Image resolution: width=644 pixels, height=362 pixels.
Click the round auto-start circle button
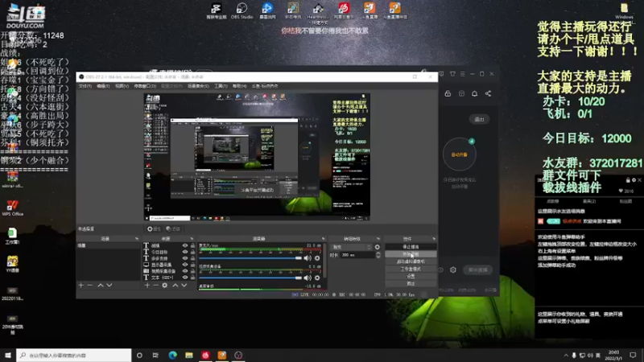point(459,154)
